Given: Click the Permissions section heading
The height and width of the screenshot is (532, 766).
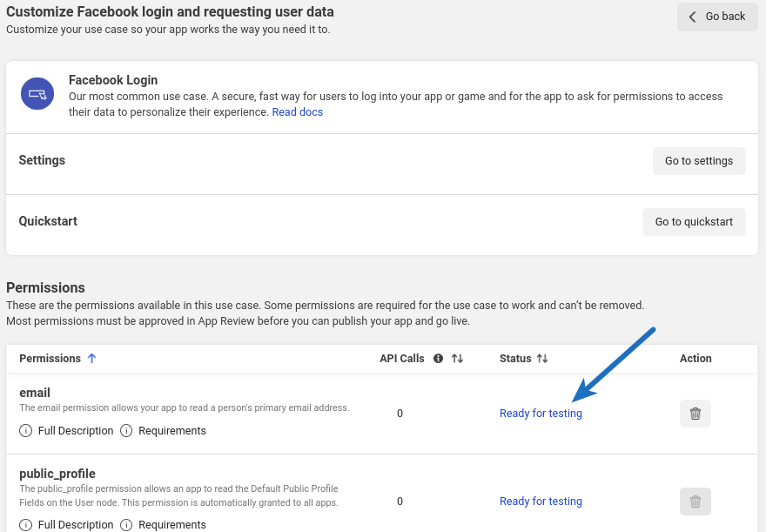Looking at the screenshot, I should tap(45, 287).
